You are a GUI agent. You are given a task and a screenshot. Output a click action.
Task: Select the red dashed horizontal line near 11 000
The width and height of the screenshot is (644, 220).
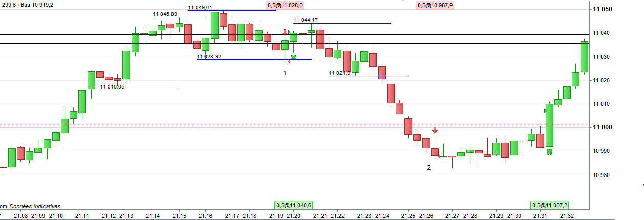[x=294, y=124]
